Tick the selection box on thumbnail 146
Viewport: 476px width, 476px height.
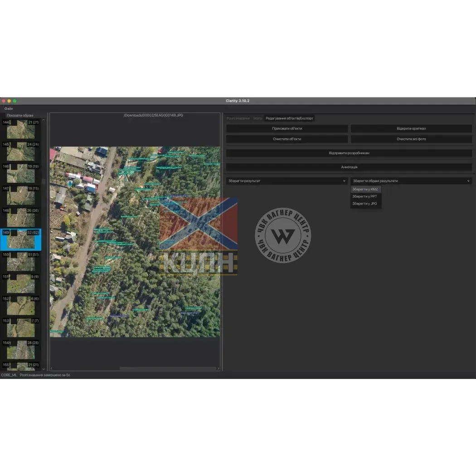(x=13, y=167)
